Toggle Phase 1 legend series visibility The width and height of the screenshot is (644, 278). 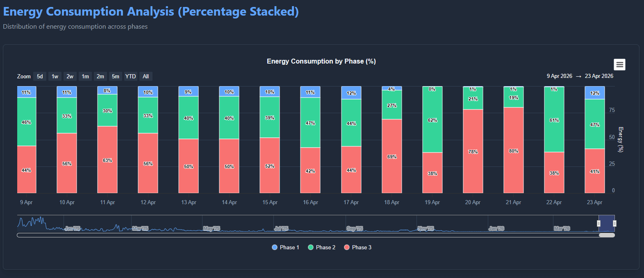[285, 247]
